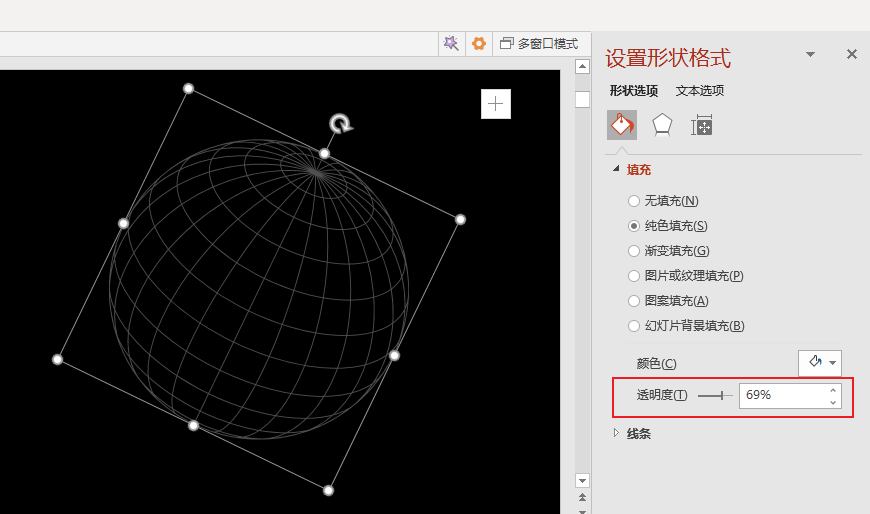Click the fill color paint bucket icon
The height and width of the screenshot is (514, 870).
tap(815, 362)
